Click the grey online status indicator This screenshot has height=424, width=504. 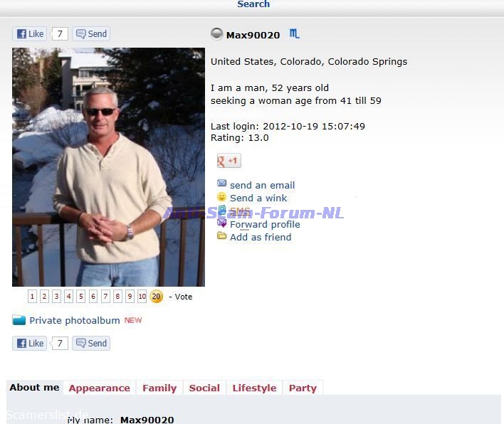[216, 33]
